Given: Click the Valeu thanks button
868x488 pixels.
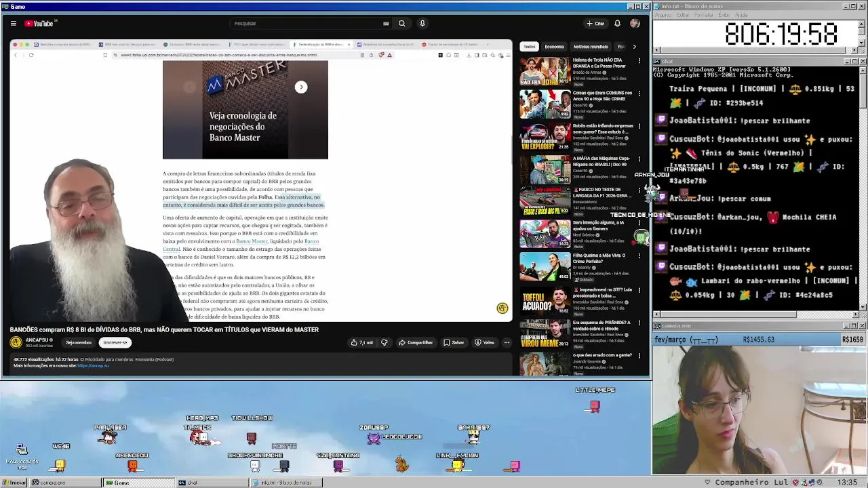Looking at the screenshot, I should [484, 342].
